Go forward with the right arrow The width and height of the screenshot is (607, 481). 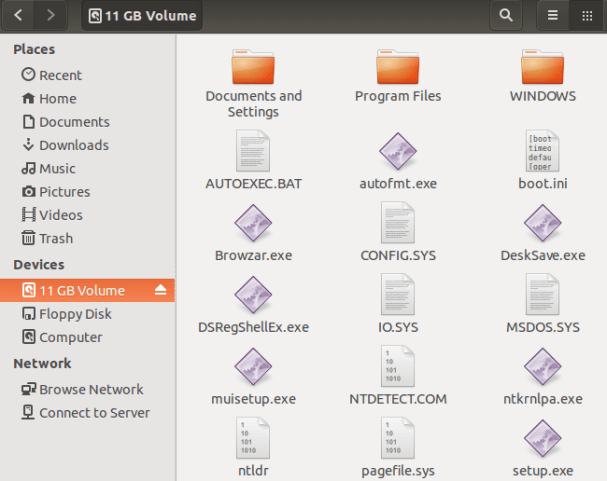pos(51,15)
